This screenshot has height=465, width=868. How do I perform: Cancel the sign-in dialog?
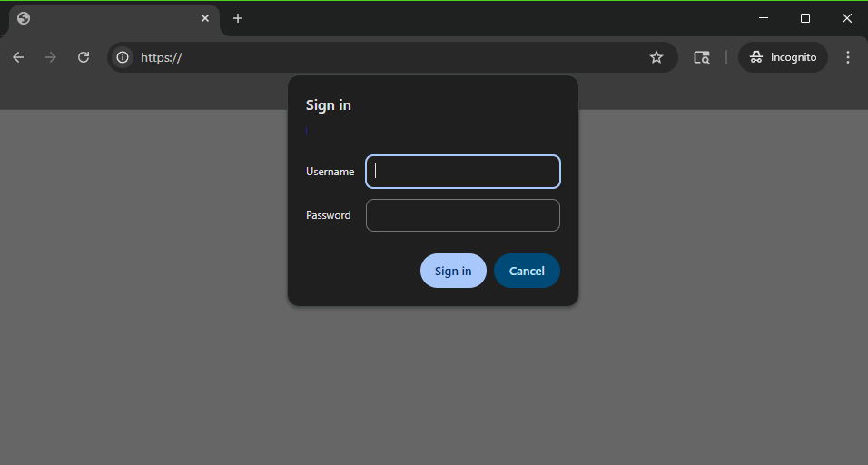(x=527, y=271)
